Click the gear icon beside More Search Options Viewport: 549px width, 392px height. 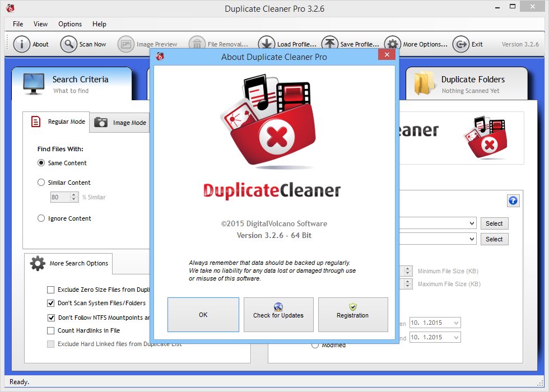38,263
